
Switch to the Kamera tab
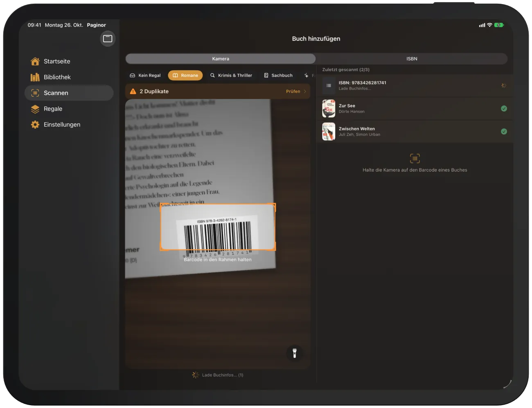pos(221,59)
